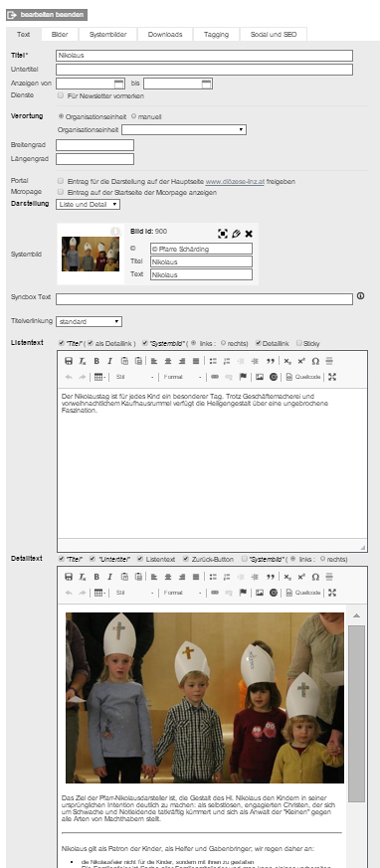Expand the Darstellung 'Liste und Detail' dropdown
Screen dimensions: 380x868
[89, 204]
